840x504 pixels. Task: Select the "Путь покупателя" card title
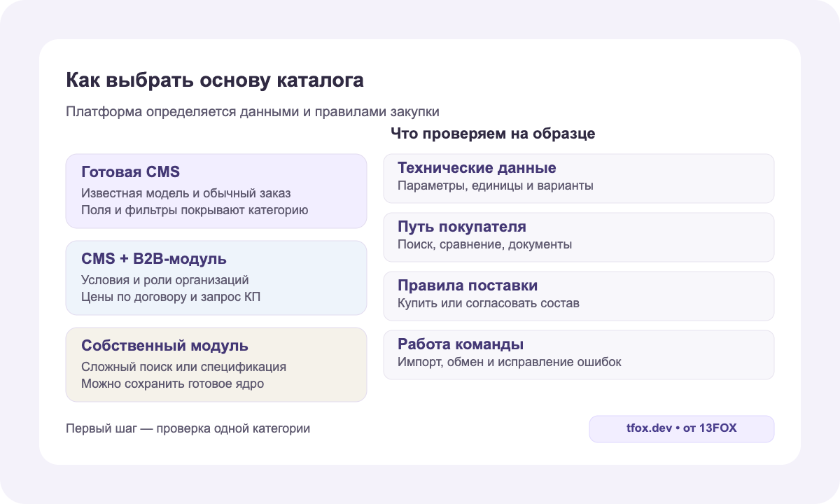[462, 227]
